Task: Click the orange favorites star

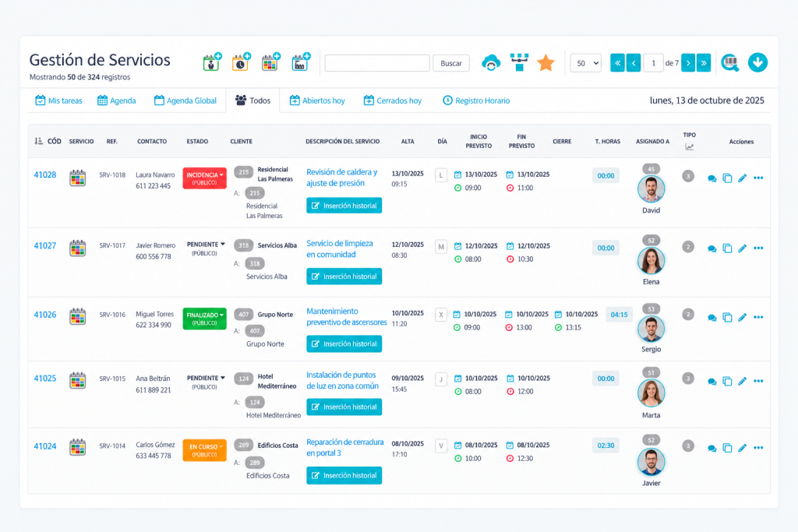Action: pyautogui.click(x=546, y=63)
